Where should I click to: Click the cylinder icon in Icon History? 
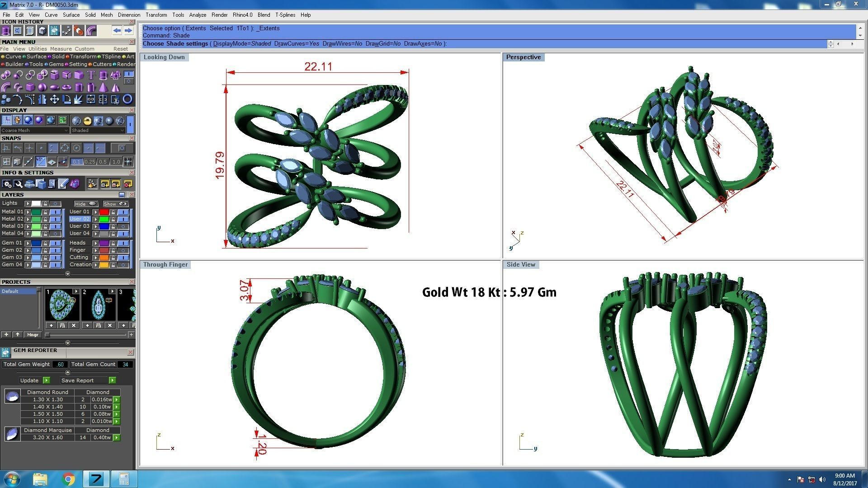5,31
